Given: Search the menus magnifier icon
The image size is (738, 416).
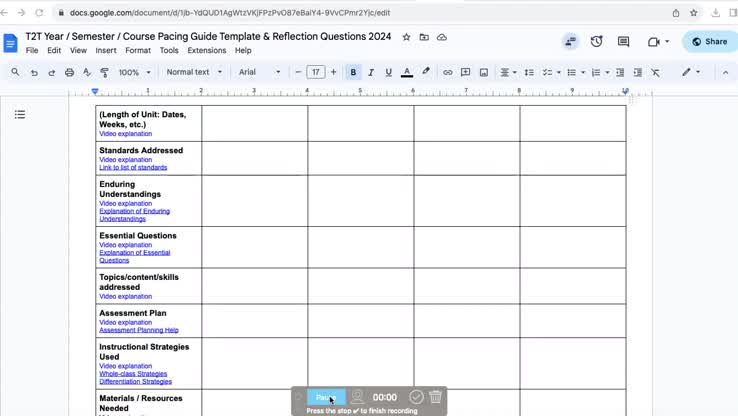Looking at the screenshot, I should point(16,72).
